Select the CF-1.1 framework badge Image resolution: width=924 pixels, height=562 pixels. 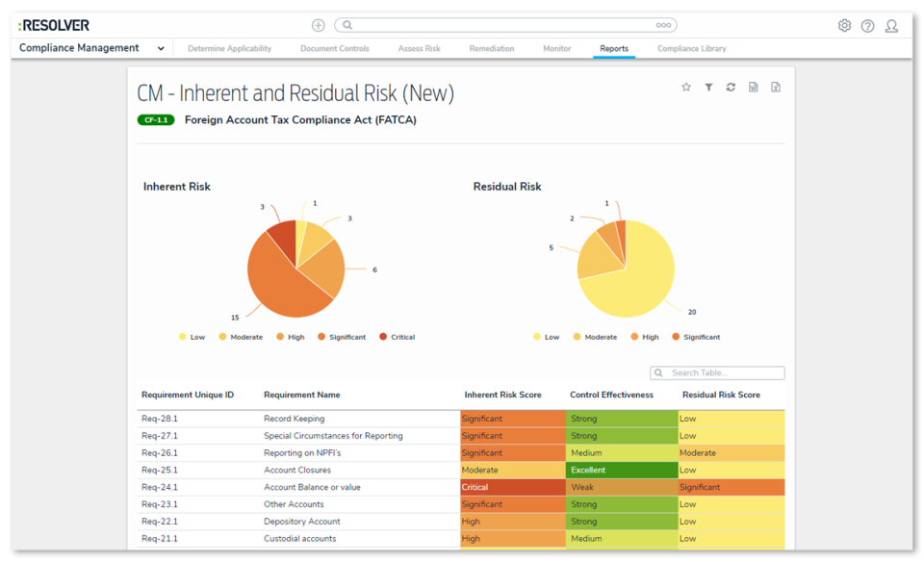[x=155, y=120]
